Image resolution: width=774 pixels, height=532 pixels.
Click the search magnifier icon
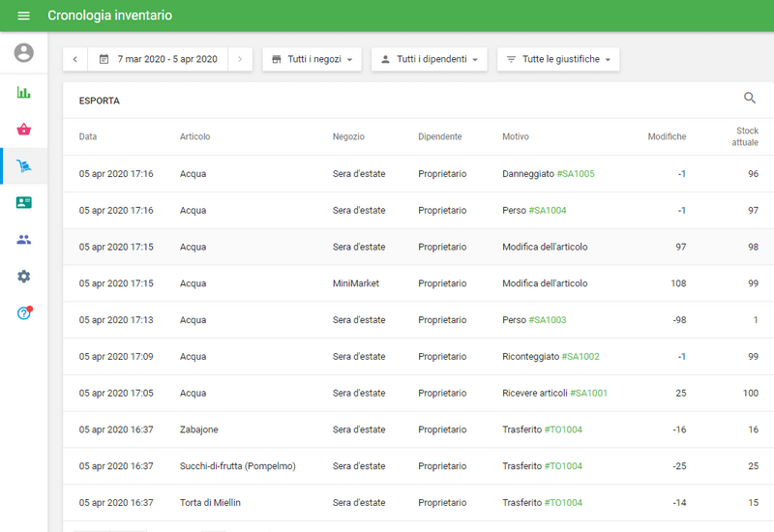point(750,99)
